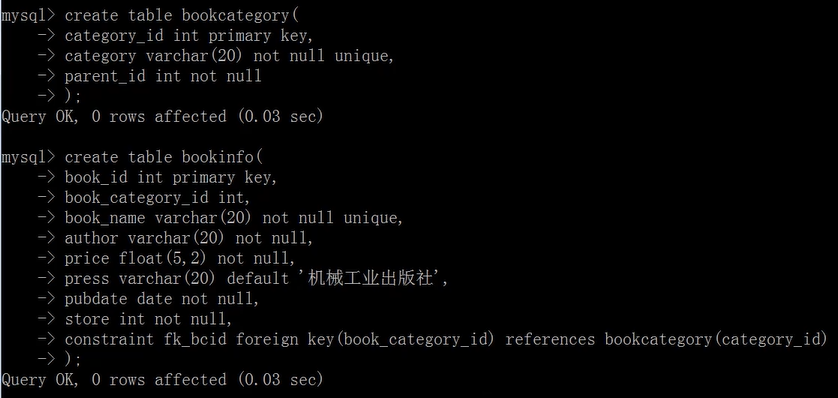The height and width of the screenshot is (398, 838).
Task: Click the 'book_id int primary key' line
Action: pyautogui.click(x=171, y=177)
